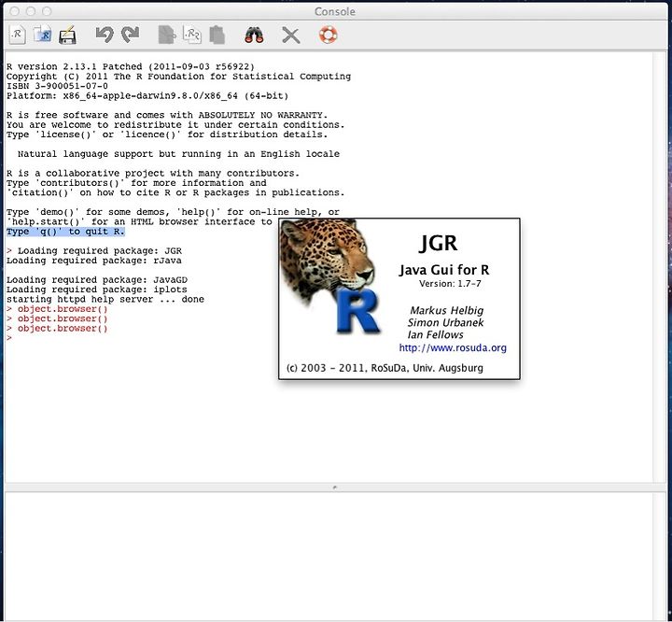The height and width of the screenshot is (622, 672).
Task: Open an R file via toolbar icon
Action: tap(43, 35)
